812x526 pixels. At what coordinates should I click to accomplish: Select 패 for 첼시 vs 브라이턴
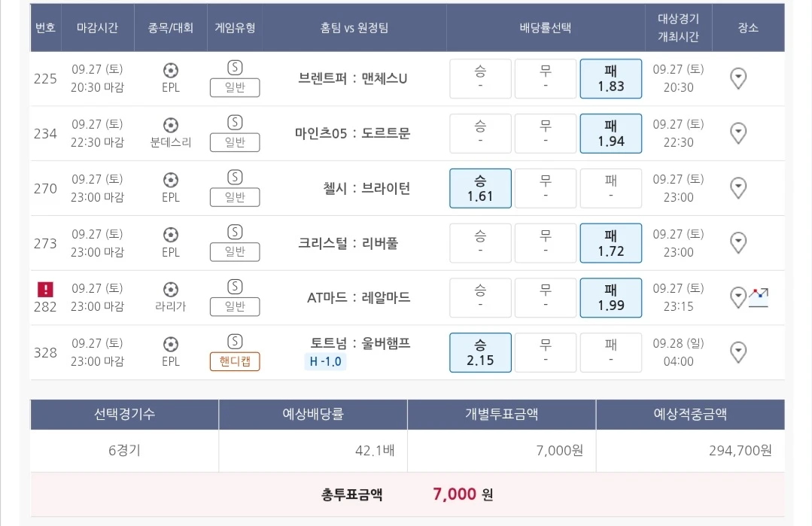tap(610, 188)
